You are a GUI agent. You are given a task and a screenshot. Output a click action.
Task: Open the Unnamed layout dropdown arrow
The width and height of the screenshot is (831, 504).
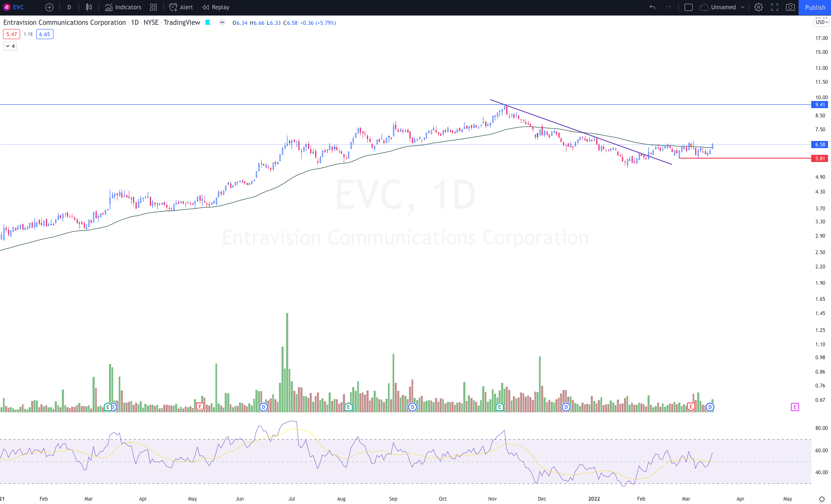point(743,7)
